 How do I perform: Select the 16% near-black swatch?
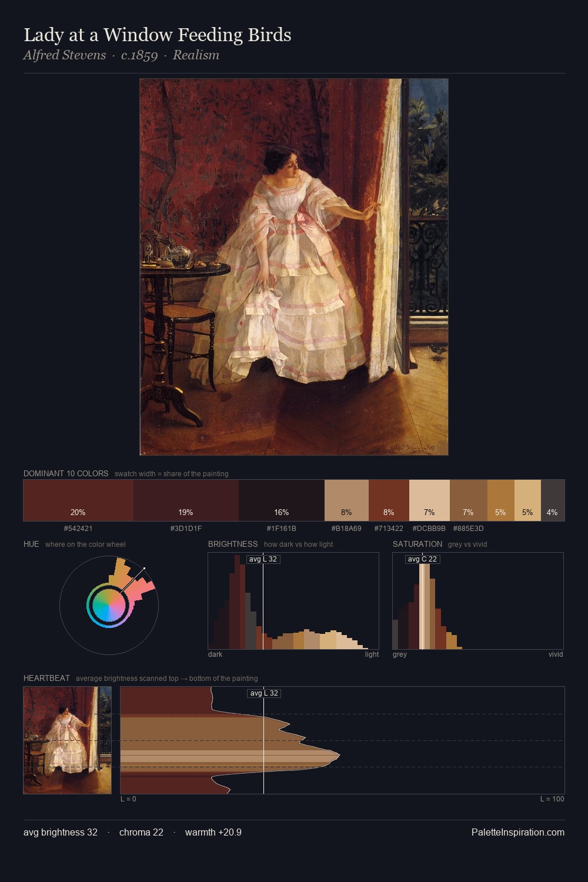(x=282, y=500)
